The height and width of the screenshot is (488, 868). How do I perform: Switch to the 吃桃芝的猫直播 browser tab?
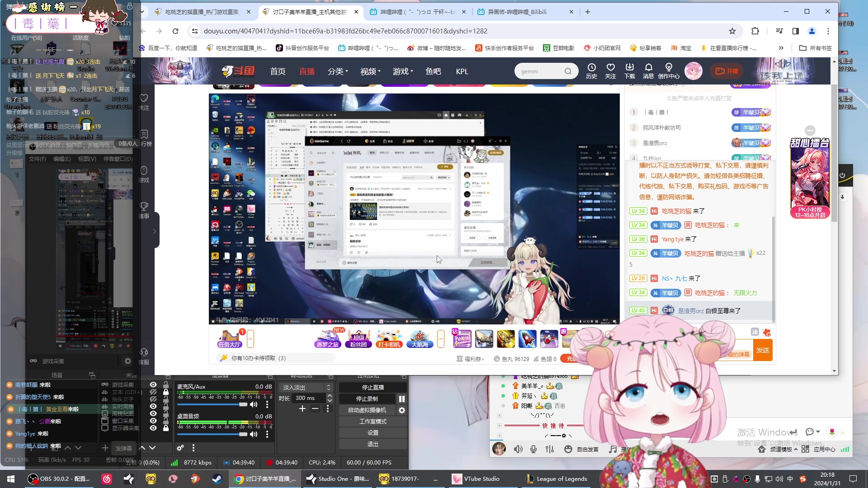click(203, 12)
